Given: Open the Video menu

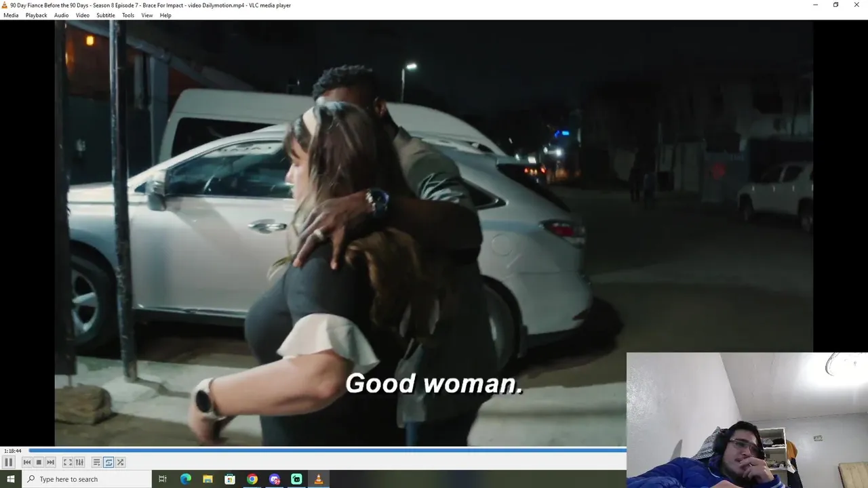Looking at the screenshot, I should [83, 15].
